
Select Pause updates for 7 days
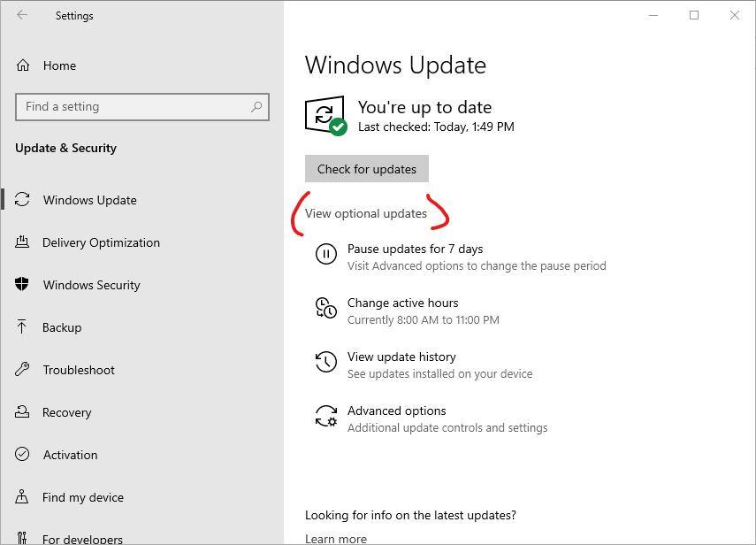(x=415, y=249)
